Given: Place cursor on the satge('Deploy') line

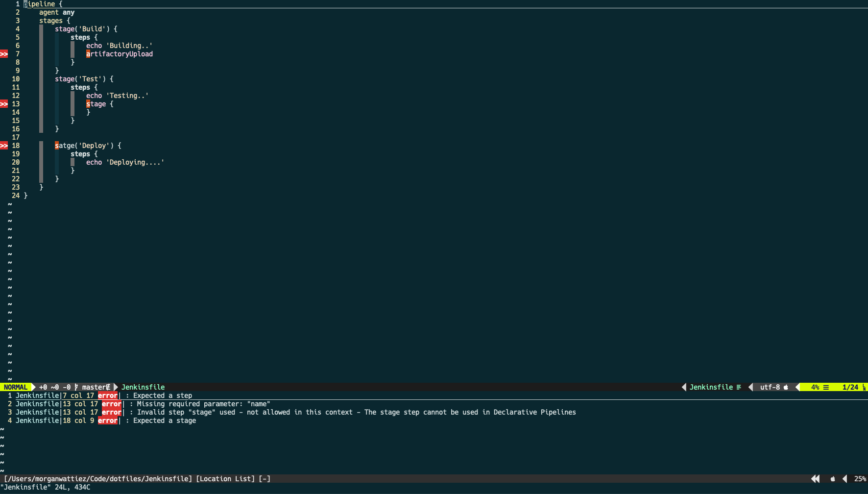Looking at the screenshot, I should [88, 146].
